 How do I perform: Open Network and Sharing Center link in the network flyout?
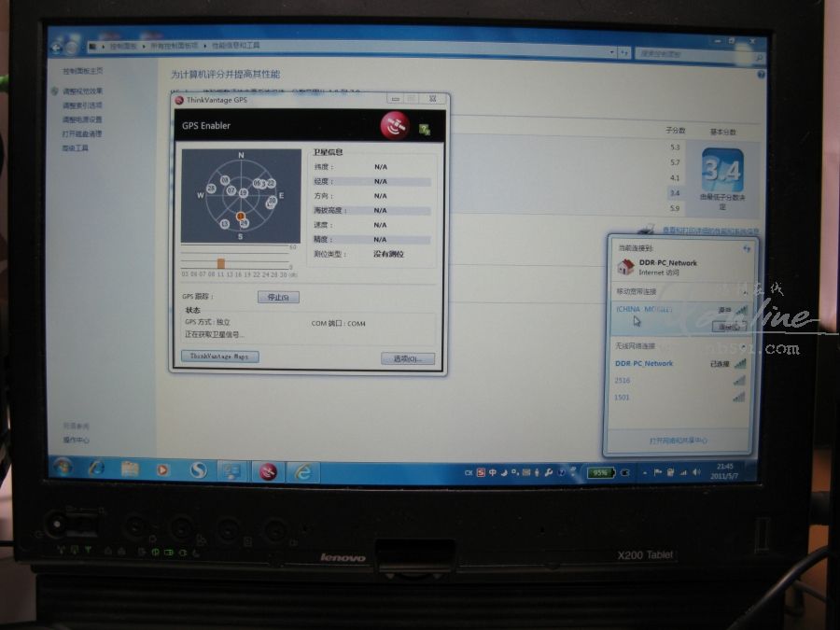tap(678, 441)
